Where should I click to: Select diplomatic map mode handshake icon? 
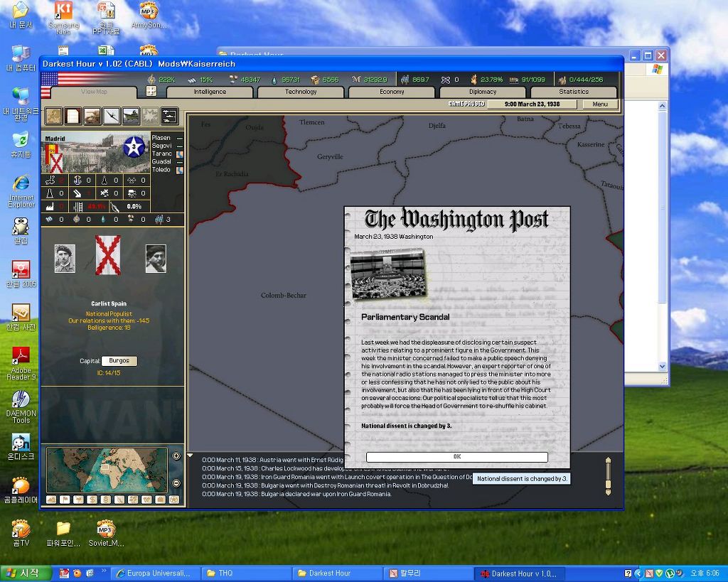tap(146, 500)
